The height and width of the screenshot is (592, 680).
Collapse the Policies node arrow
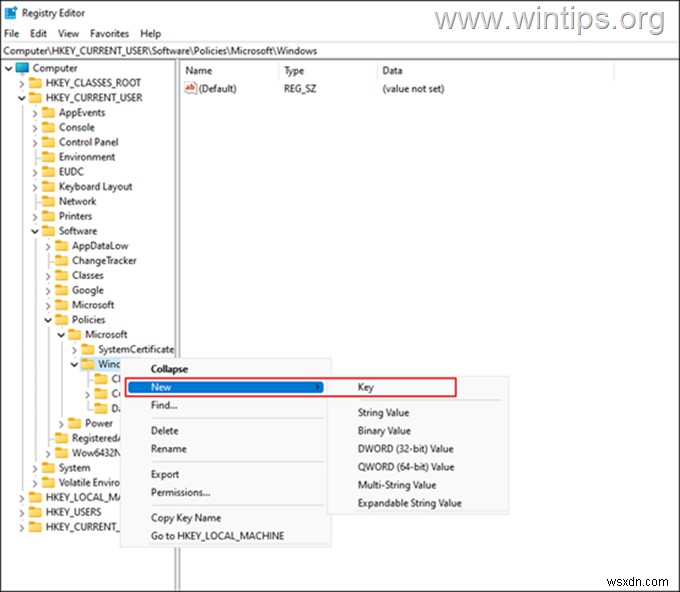(x=48, y=320)
